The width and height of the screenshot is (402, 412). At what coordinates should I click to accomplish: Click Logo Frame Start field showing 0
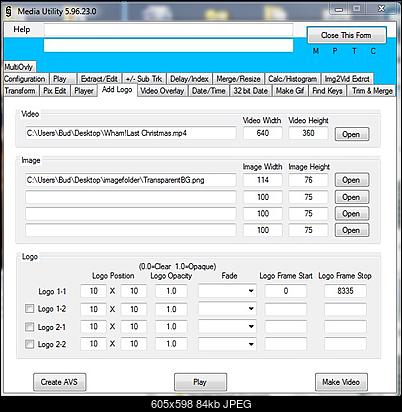[286, 291]
